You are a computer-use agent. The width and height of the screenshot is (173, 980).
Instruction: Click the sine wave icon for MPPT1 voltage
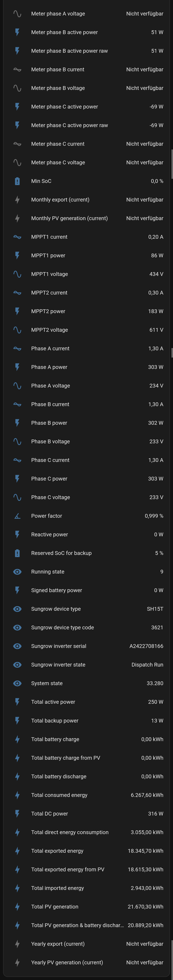coord(17,274)
